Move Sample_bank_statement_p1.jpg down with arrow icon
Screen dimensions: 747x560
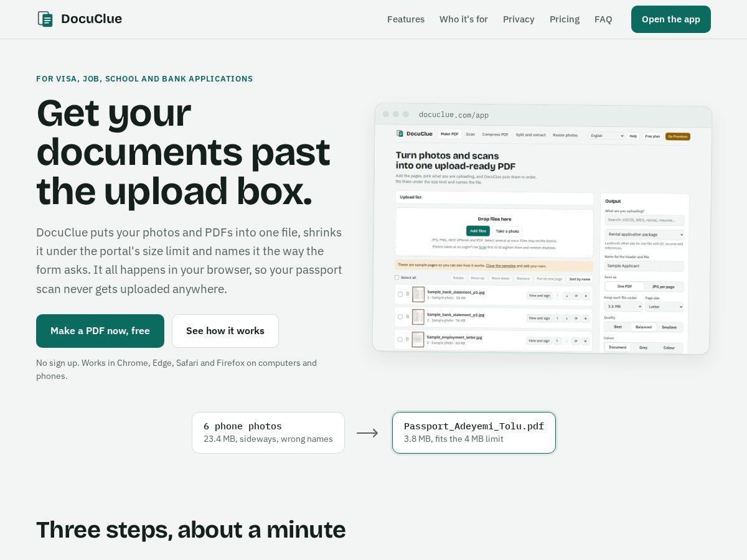click(x=566, y=296)
